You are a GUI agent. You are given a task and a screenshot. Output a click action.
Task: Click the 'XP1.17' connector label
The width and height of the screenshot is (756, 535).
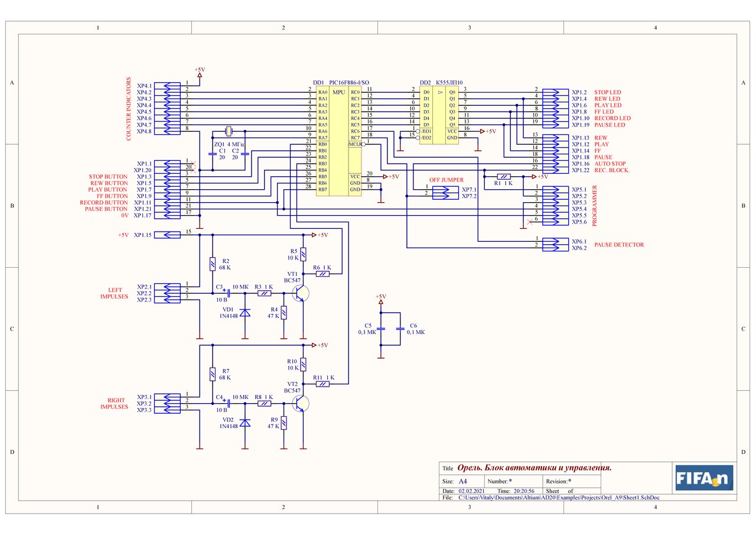pyautogui.click(x=142, y=215)
